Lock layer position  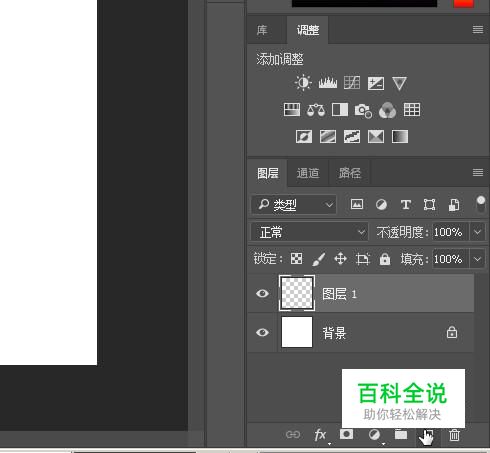pyautogui.click(x=340, y=259)
